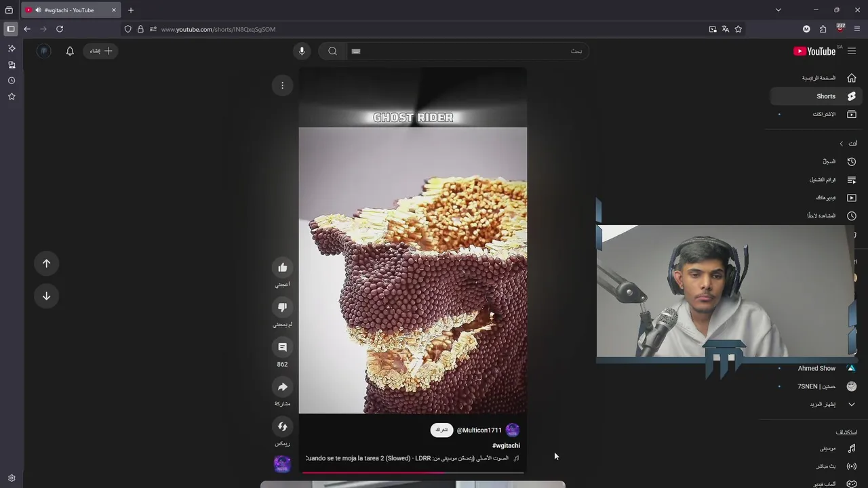The image size is (868, 488).
Task: Share this short via the arrow icon
Action: click(x=283, y=387)
